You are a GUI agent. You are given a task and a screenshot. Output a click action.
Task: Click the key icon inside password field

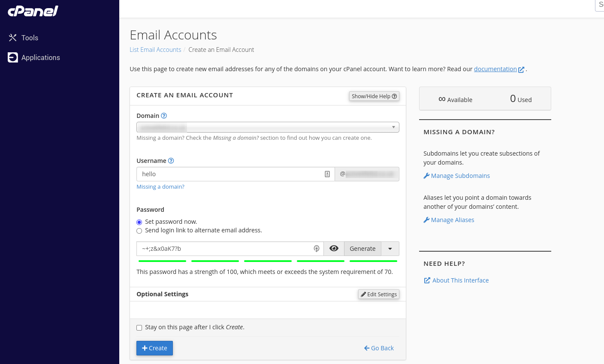317,249
